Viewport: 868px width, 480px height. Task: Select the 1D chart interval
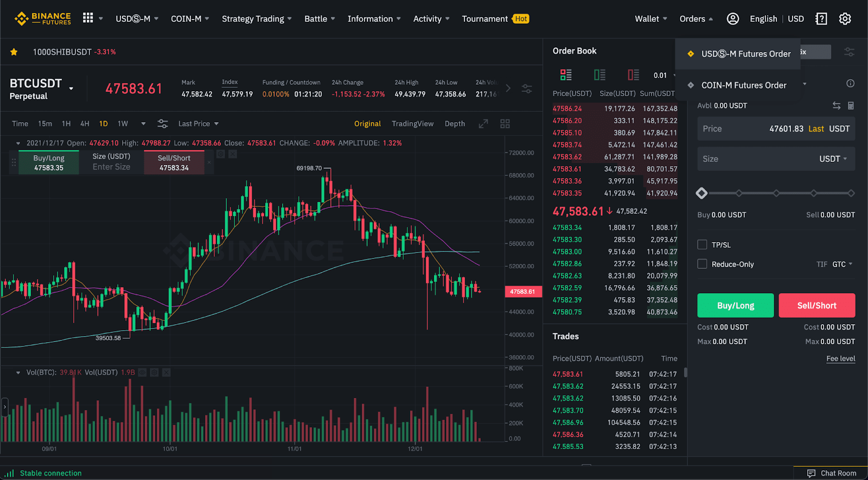[103, 124]
